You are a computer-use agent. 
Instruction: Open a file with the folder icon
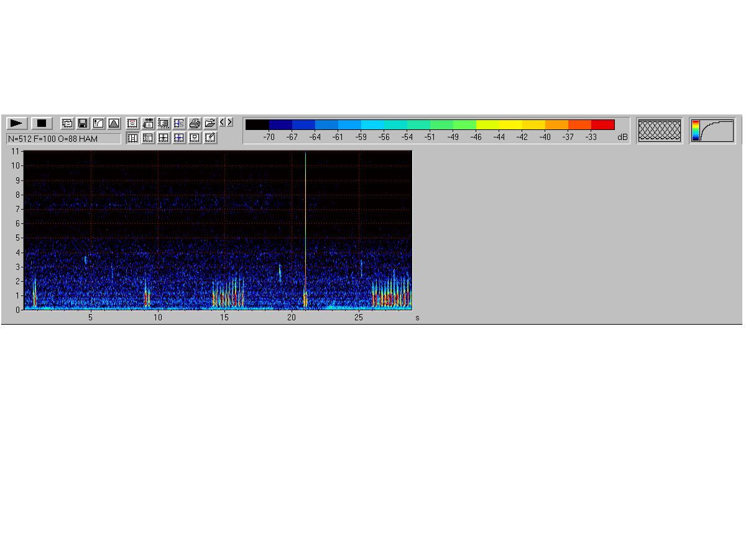[x=210, y=123]
